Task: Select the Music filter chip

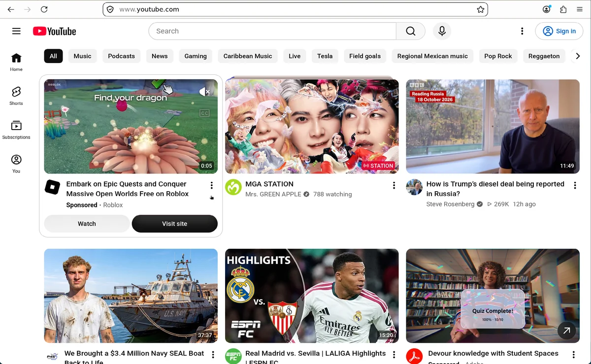Action: pyautogui.click(x=82, y=56)
